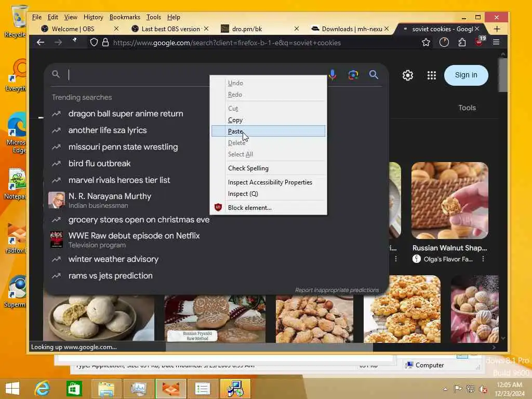This screenshot has height=399, width=532.
Task: Select Inspect Accessibility Properties
Action: (268, 182)
